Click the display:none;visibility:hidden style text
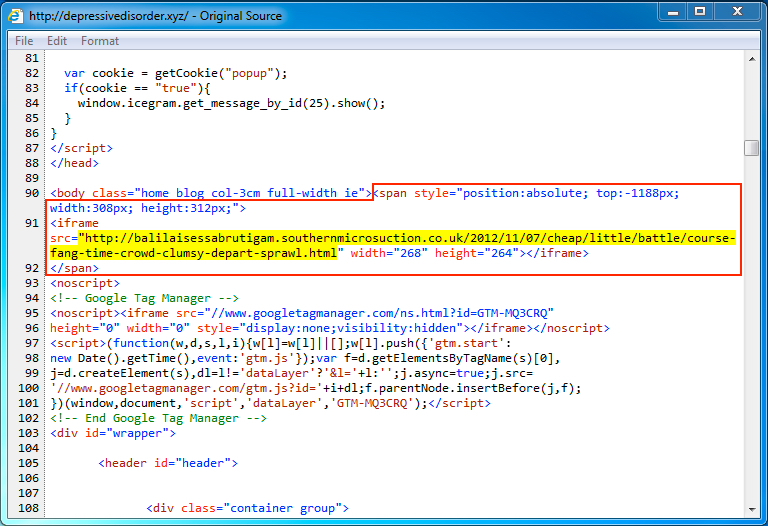The height and width of the screenshot is (526, 768). coord(351,328)
